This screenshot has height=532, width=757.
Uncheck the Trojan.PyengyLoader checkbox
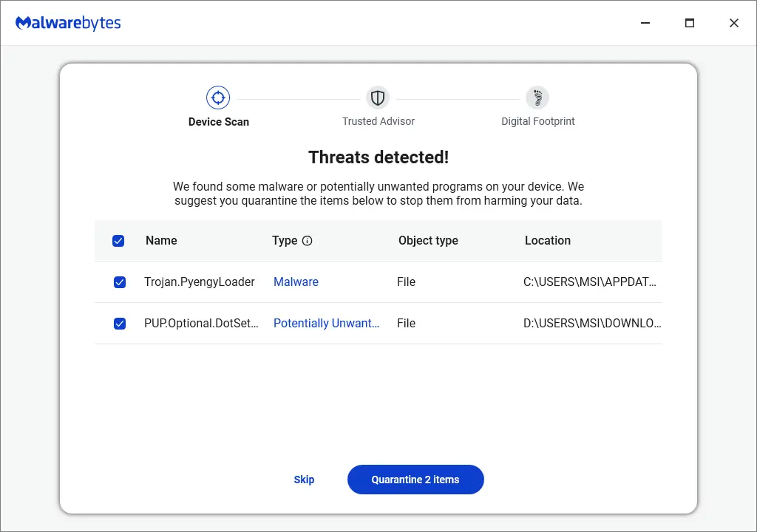[x=120, y=282]
